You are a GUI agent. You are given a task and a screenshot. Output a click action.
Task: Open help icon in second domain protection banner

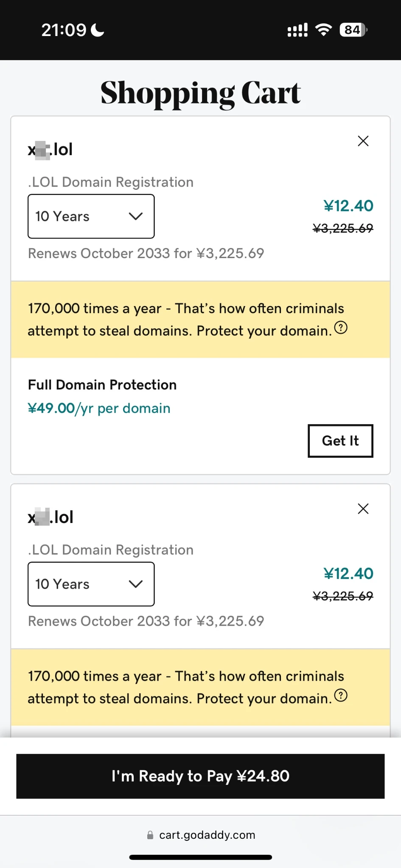click(341, 696)
